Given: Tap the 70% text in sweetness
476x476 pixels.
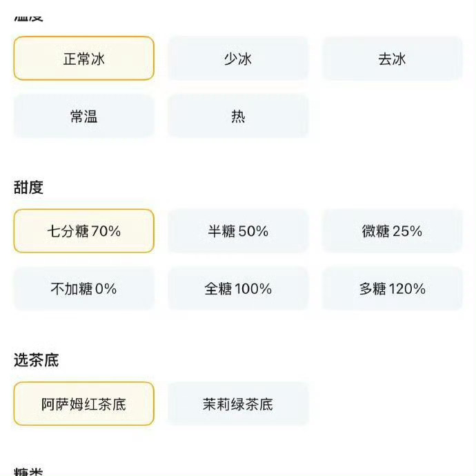Looking at the screenshot, I should 106,231.
